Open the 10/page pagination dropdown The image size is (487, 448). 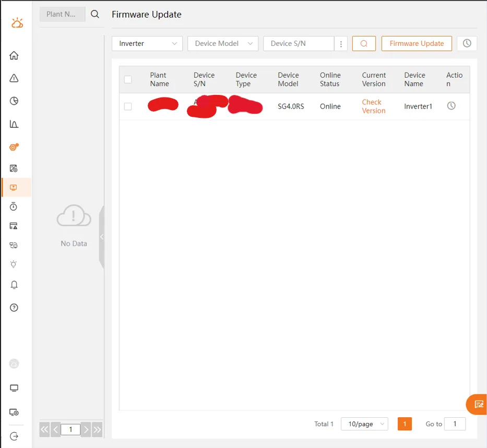click(364, 424)
